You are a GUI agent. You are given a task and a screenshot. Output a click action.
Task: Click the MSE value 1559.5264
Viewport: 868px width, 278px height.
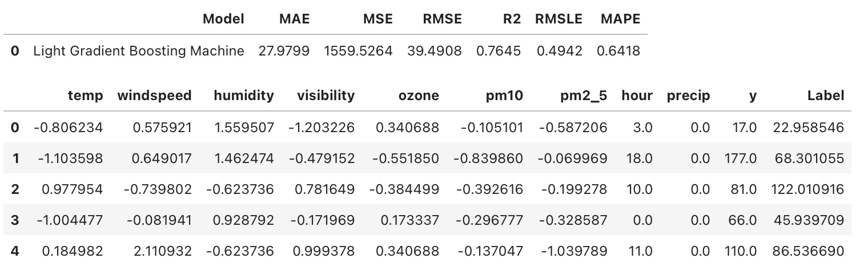pos(358,51)
